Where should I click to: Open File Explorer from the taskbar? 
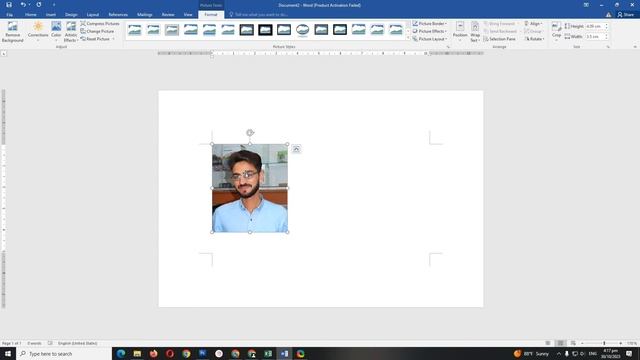(x=137, y=353)
